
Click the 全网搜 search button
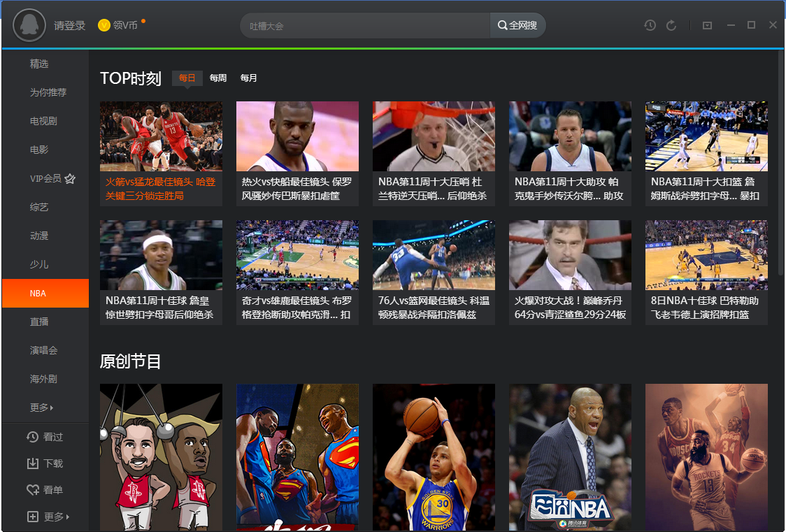point(517,26)
